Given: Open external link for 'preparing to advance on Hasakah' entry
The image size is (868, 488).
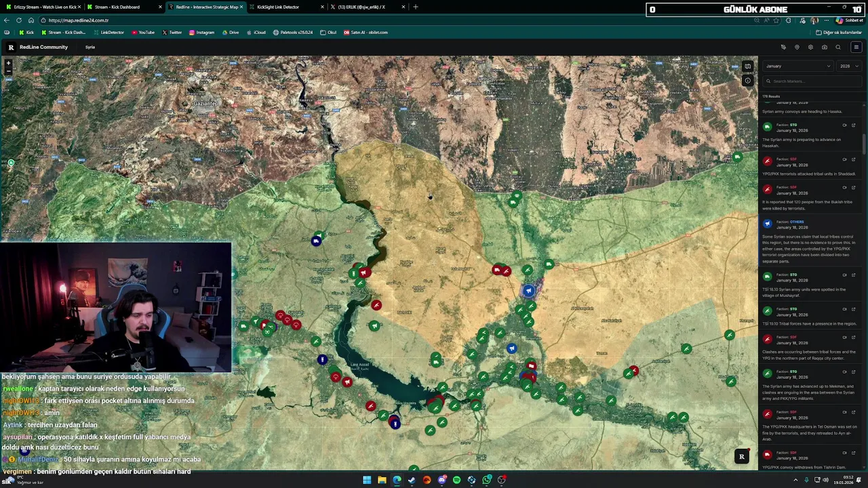Looking at the screenshot, I should [x=854, y=125].
